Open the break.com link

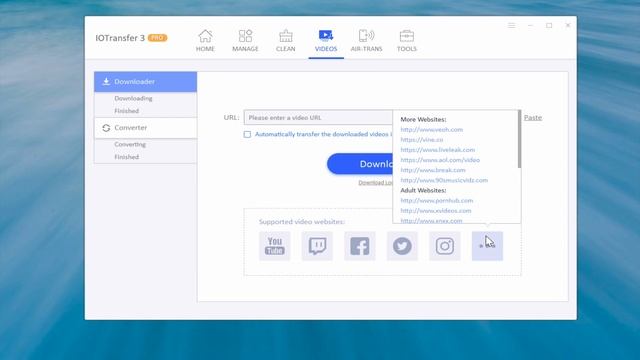click(x=433, y=170)
